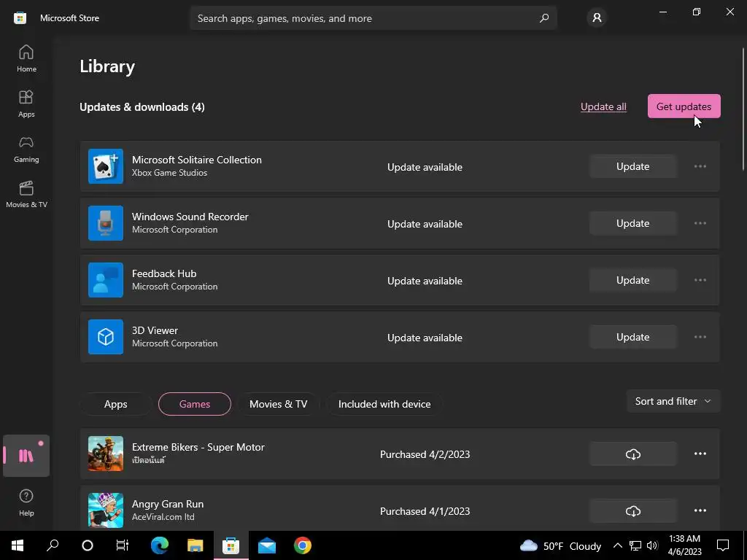Open the Home section in the sidebar

pos(26,58)
